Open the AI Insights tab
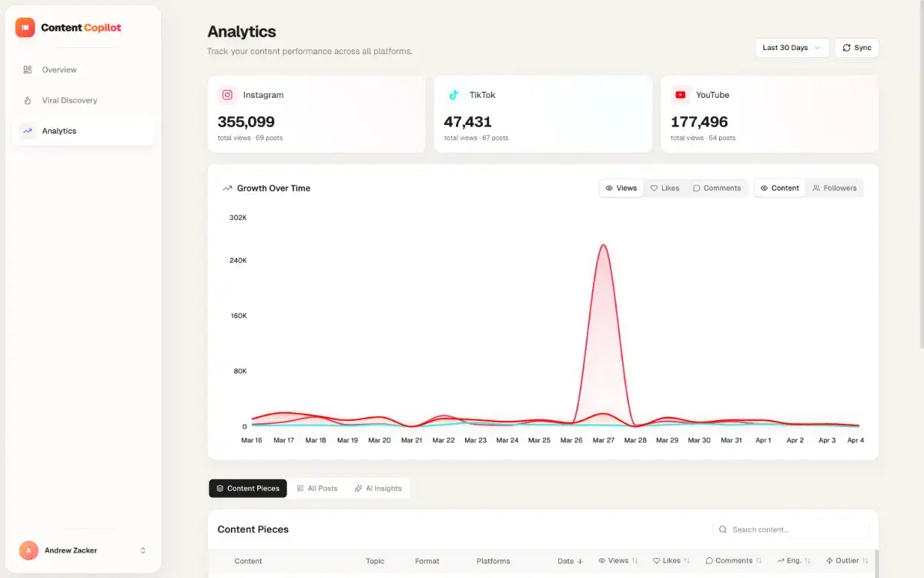The image size is (924, 578). coord(378,489)
